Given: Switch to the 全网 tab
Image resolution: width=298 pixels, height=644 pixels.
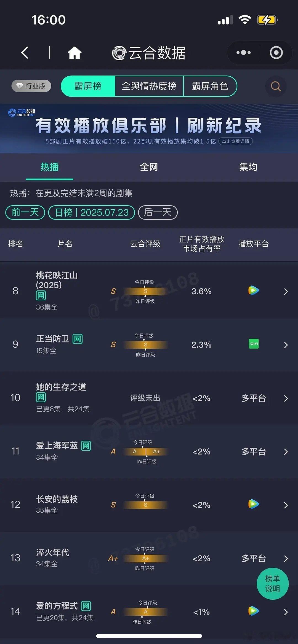Looking at the screenshot, I should click(x=149, y=167).
